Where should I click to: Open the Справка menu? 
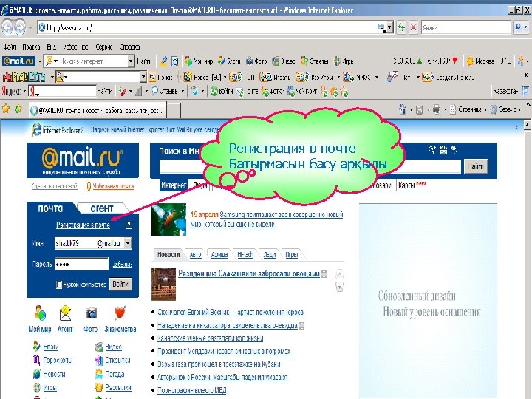coord(129,47)
